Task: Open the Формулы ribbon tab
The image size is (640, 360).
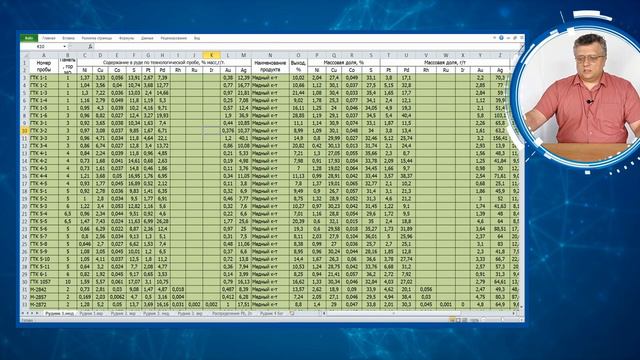Action: (x=127, y=38)
